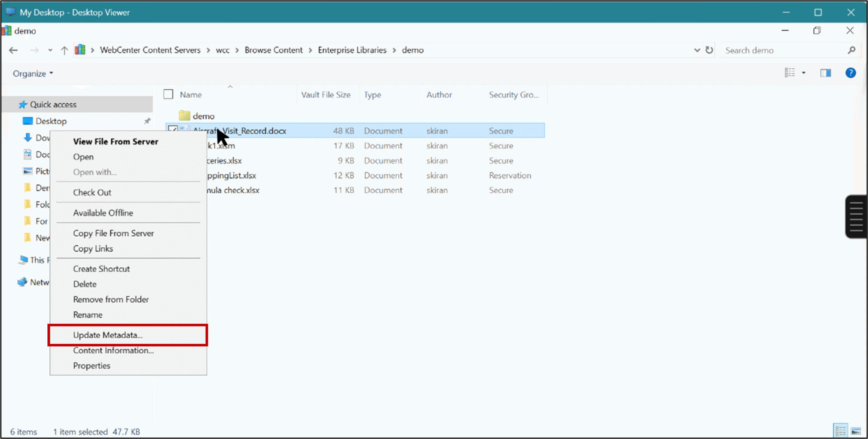This screenshot has height=439, width=868.
Task: Click the Up navigation arrow icon
Action: [x=64, y=50]
